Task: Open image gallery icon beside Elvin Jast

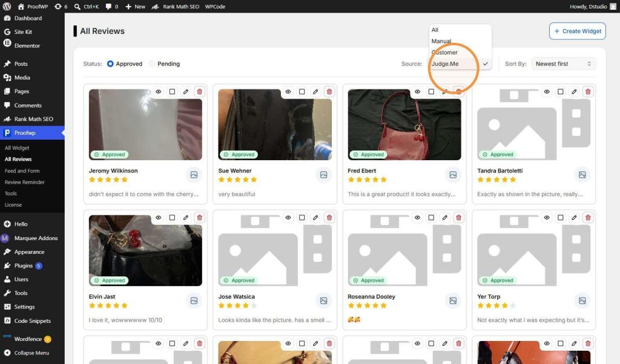Action: [194, 301]
